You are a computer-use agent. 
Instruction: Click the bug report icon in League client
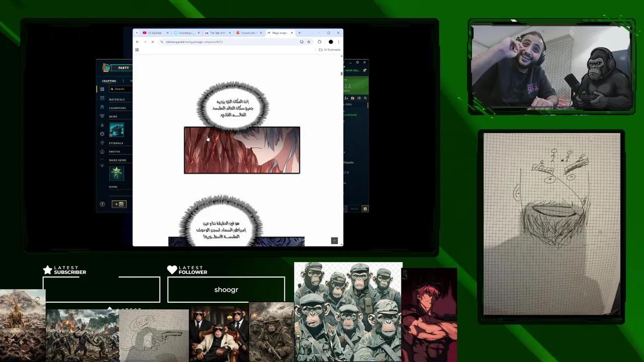click(x=365, y=209)
